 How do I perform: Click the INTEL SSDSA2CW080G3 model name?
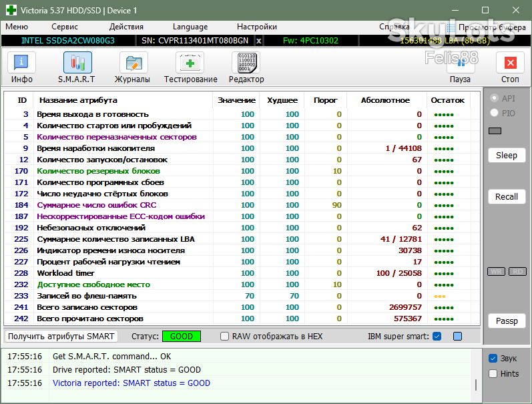pos(68,41)
